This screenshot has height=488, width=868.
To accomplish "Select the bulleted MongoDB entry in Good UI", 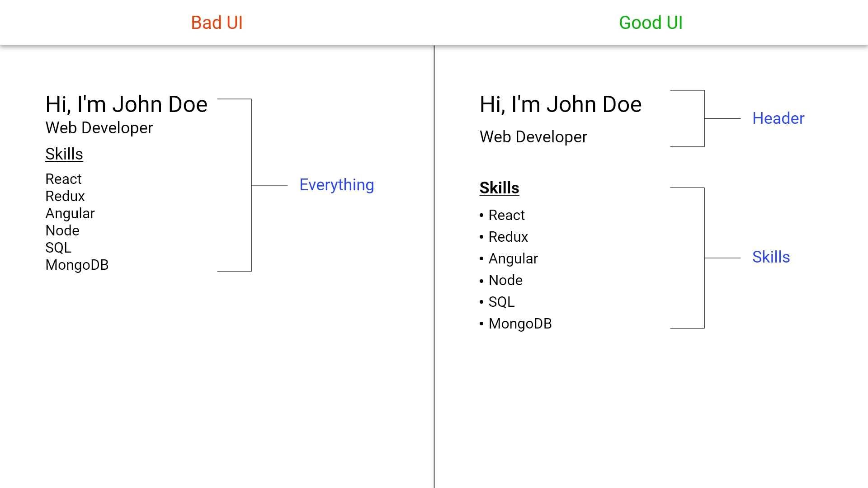I will coord(520,324).
